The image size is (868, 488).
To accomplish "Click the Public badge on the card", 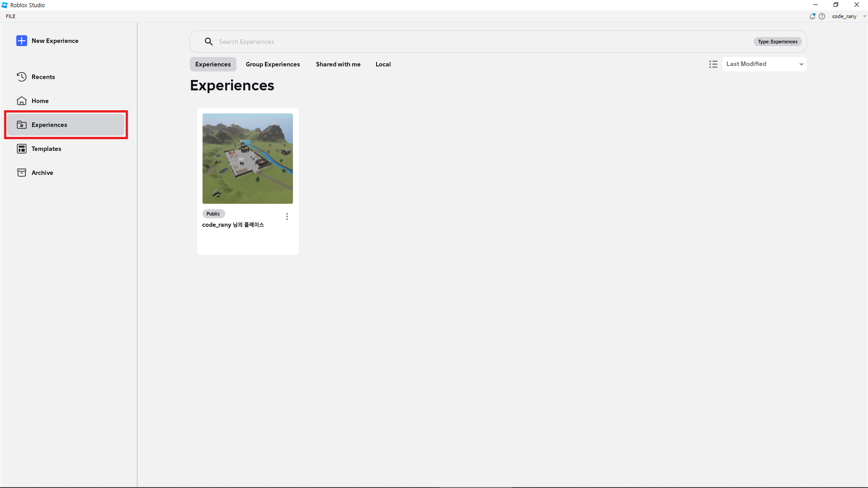I will click(x=213, y=214).
